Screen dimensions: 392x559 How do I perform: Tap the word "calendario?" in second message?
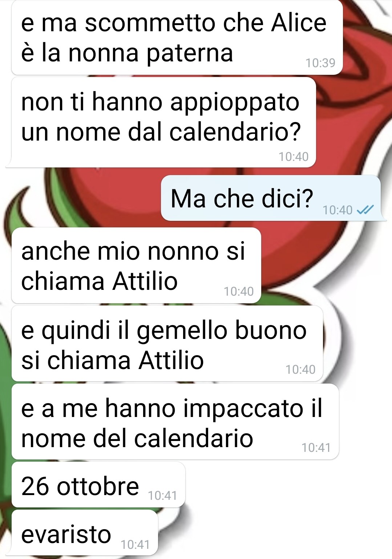pos(235,132)
